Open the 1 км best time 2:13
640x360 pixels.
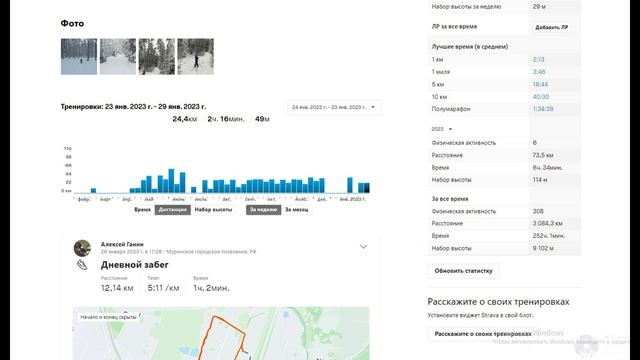point(538,60)
